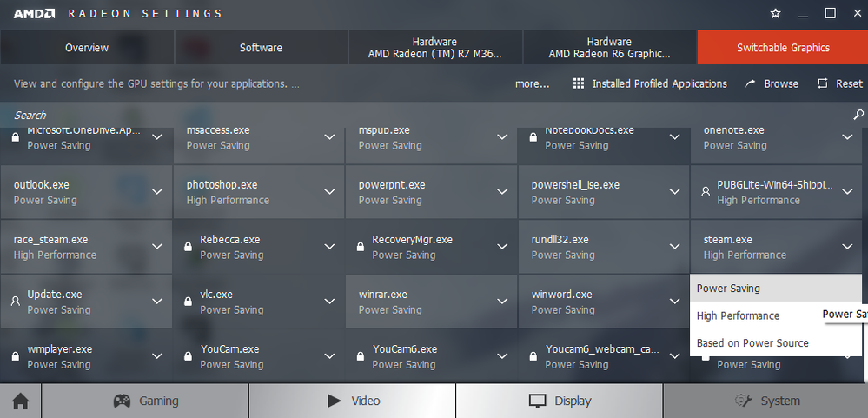868x418 pixels.
Task: Click Installed Profiled Applications text
Action: click(x=659, y=83)
